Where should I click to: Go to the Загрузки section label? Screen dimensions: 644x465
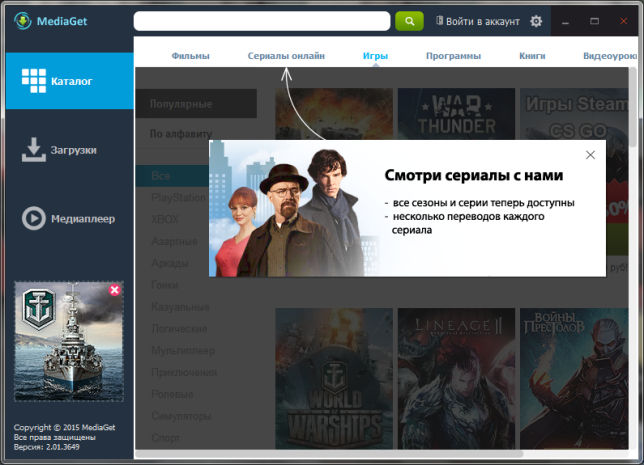pos(74,150)
